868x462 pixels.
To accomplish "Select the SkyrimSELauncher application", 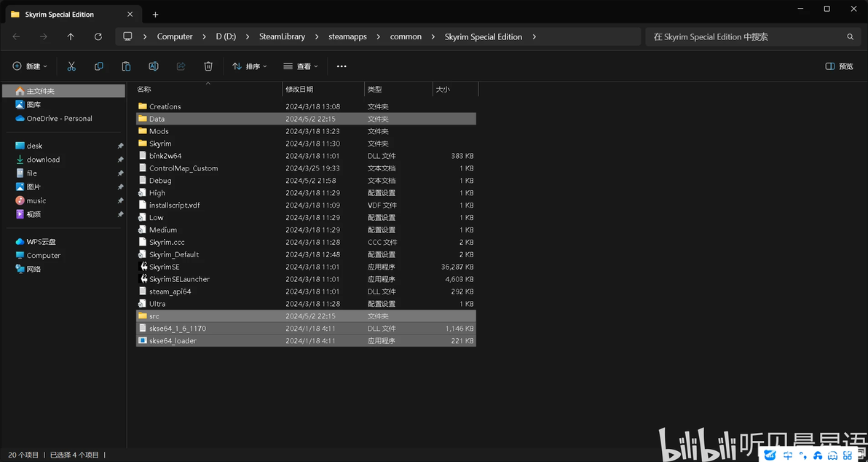I will click(x=306, y=279).
